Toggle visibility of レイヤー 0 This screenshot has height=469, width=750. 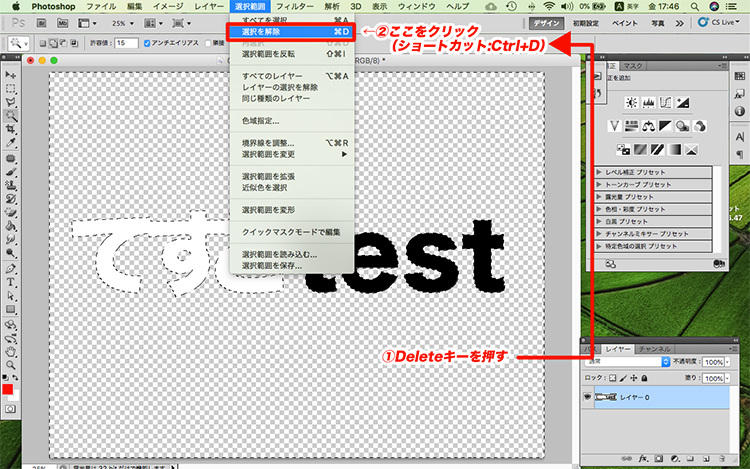[587, 397]
